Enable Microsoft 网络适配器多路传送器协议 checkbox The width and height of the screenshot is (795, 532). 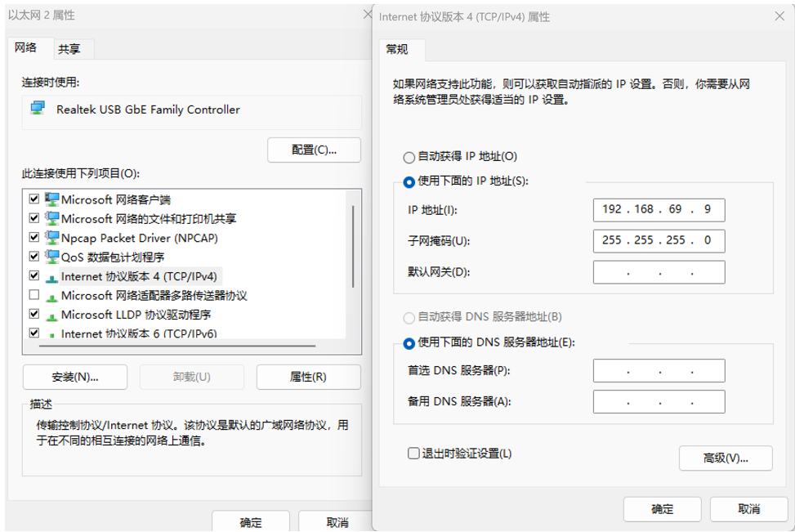(x=34, y=295)
